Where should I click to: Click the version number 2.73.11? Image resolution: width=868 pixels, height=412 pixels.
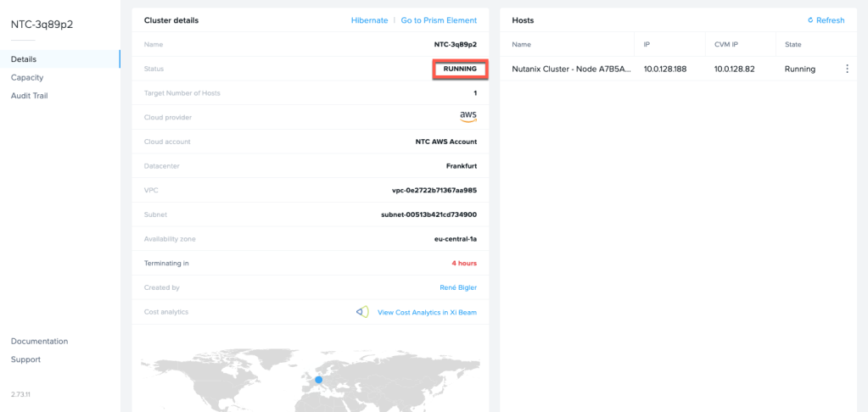coord(19,394)
